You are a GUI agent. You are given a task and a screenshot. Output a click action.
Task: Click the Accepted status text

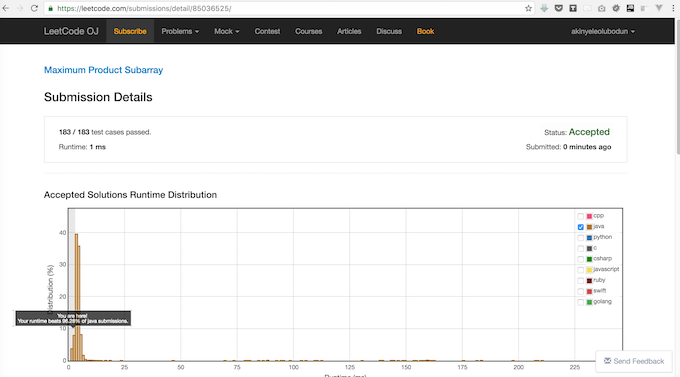[x=589, y=132]
